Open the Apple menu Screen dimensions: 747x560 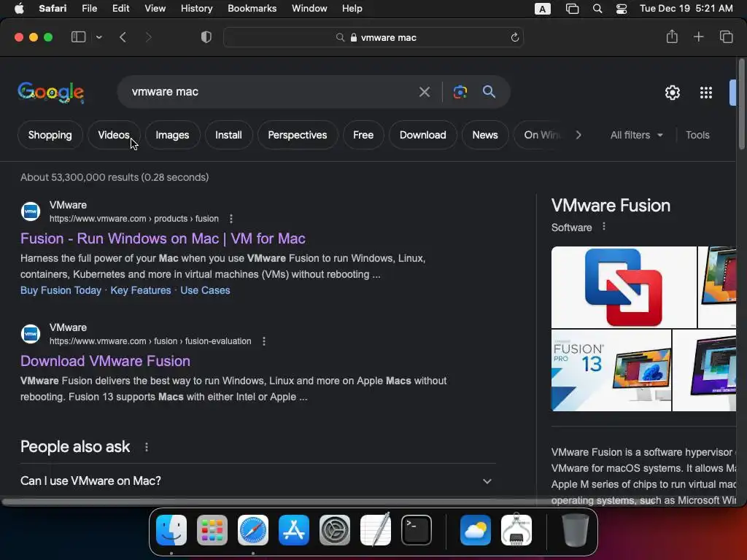[x=19, y=9]
